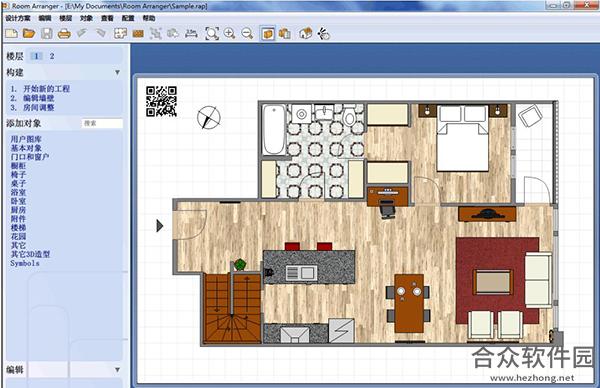The image size is (600, 388).
Task: Open the 设计方案 menu
Action: tap(18, 18)
